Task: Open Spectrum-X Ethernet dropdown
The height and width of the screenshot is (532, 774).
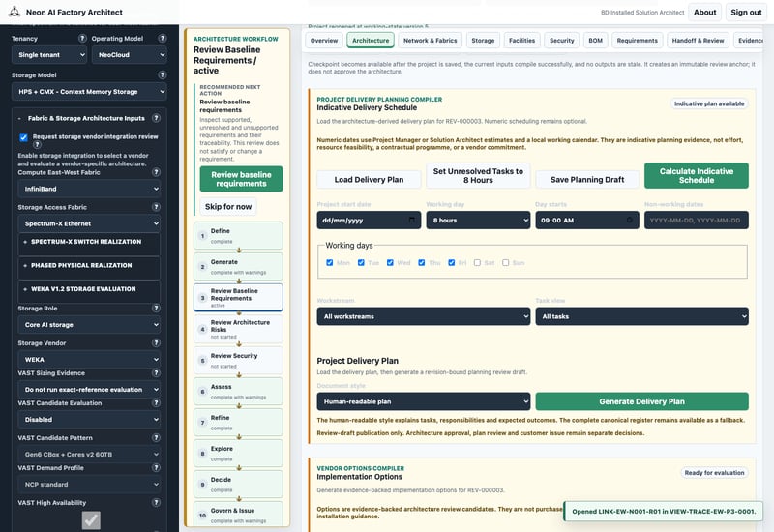Action: click(89, 223)
